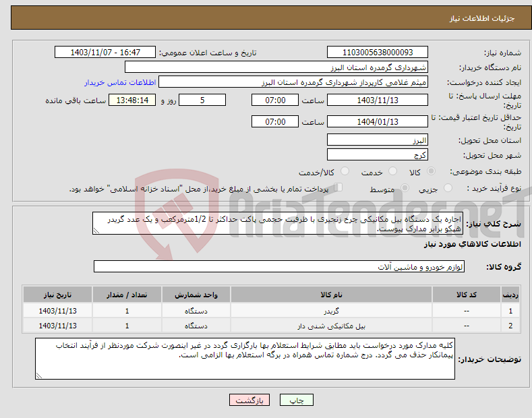This screenshot has width=532, height=418.
Task: Click the بیل مکانیکی شنی دار cell
Action: (331, 326)
